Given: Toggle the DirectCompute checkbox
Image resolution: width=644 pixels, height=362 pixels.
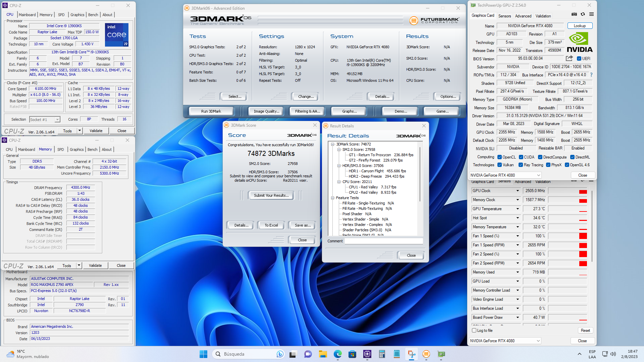Looking at the screenshot, I should tap(540, 157).
